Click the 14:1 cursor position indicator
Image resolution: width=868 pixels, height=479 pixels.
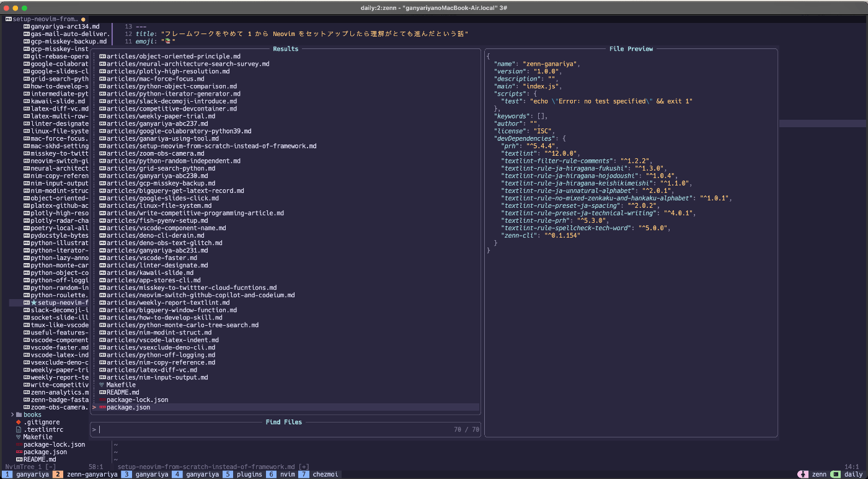coord(852,467)
